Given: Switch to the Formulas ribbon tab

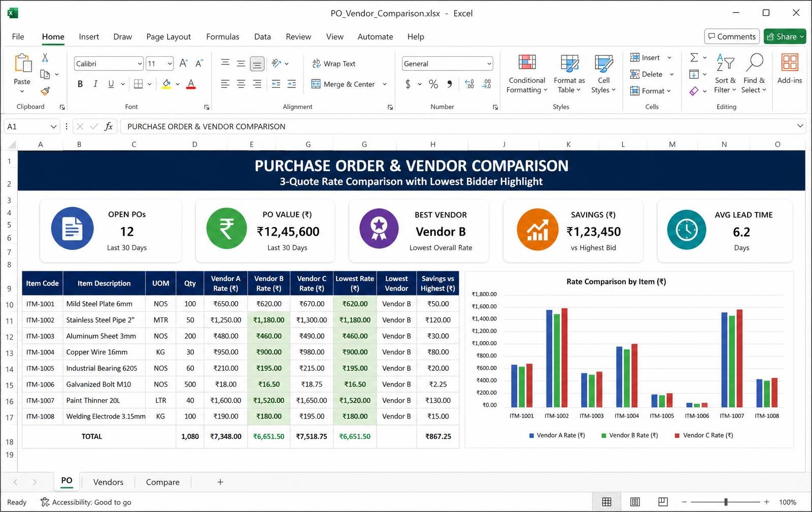Looking at the screenshot, I should point(222,37).
